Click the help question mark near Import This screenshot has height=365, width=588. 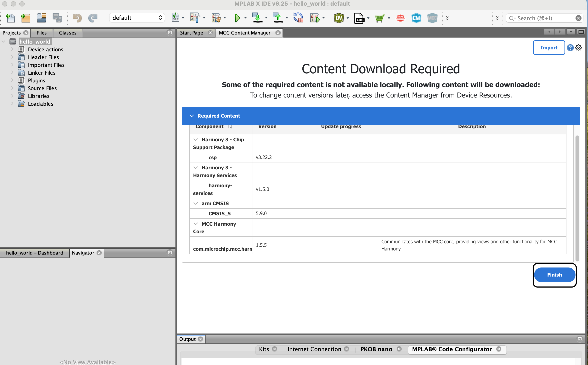570,47
